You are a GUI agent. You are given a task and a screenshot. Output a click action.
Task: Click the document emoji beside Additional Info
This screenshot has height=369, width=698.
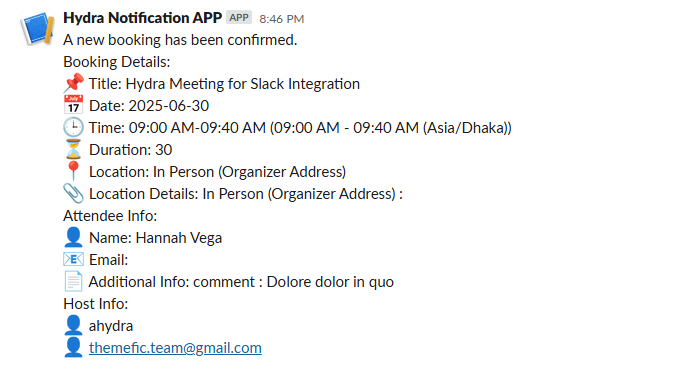73,281
